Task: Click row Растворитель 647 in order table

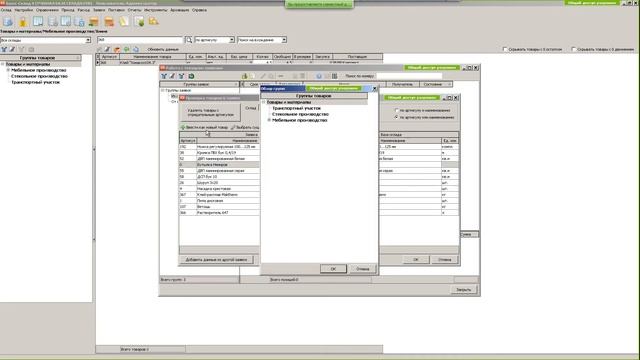Action: 219,213
